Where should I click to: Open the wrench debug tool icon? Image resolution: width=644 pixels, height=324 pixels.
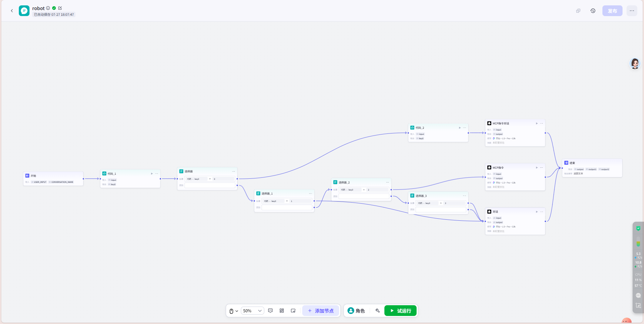click(x=377, y=311)
